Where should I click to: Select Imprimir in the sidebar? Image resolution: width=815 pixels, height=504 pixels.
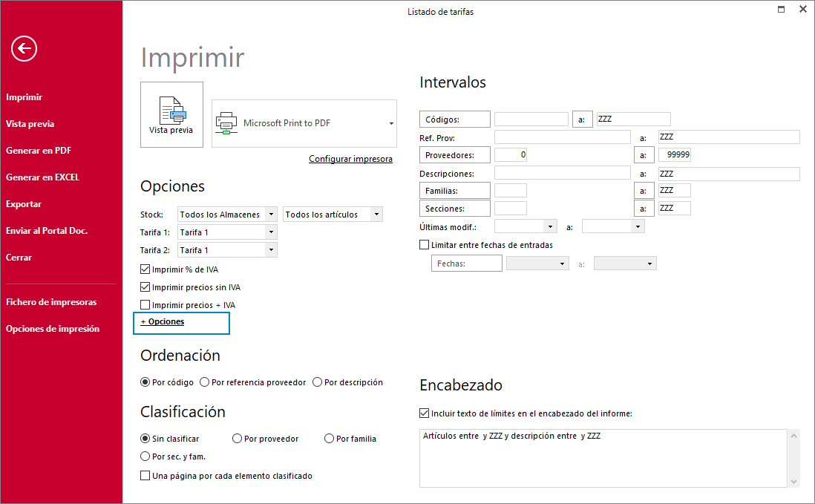click(24, 97)
